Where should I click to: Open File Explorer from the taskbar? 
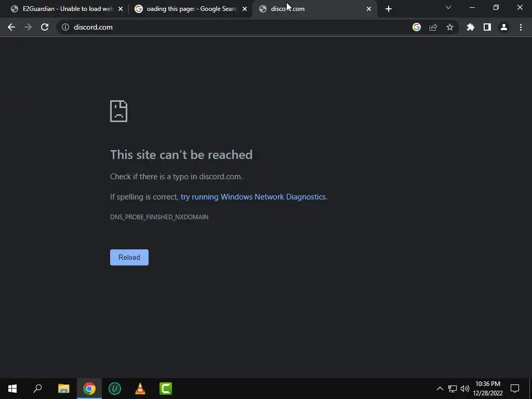[64, 389]
